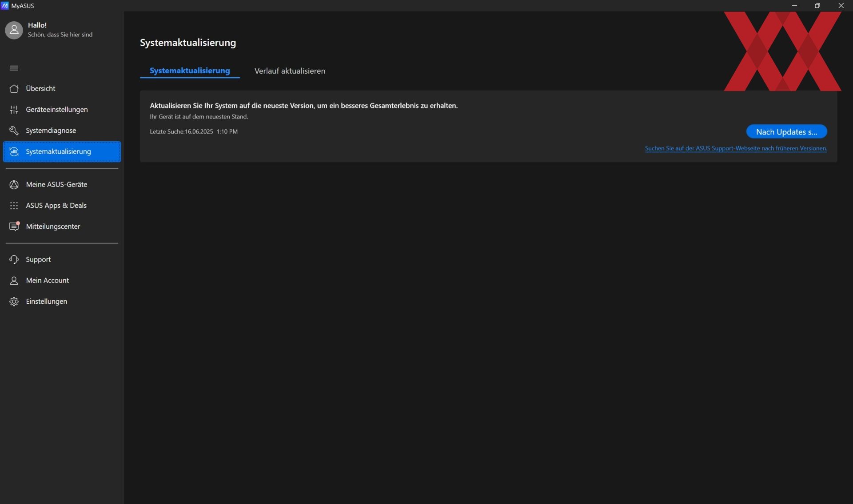Click the Systemdiagnose wrench icon
This screenshot has width=853, height=504.
(14, 131)
